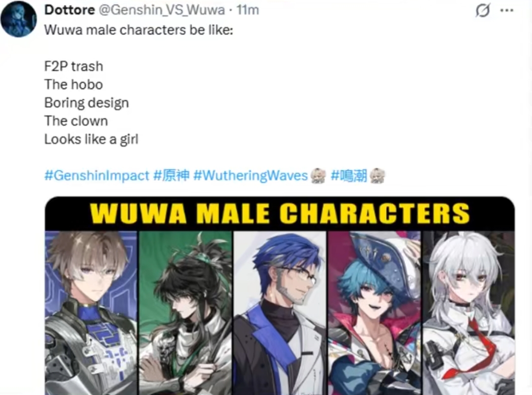This screenshot has height=395, width=532.
Task: Click the blue-haired character with glasses
Action: [x=280, y=313]
